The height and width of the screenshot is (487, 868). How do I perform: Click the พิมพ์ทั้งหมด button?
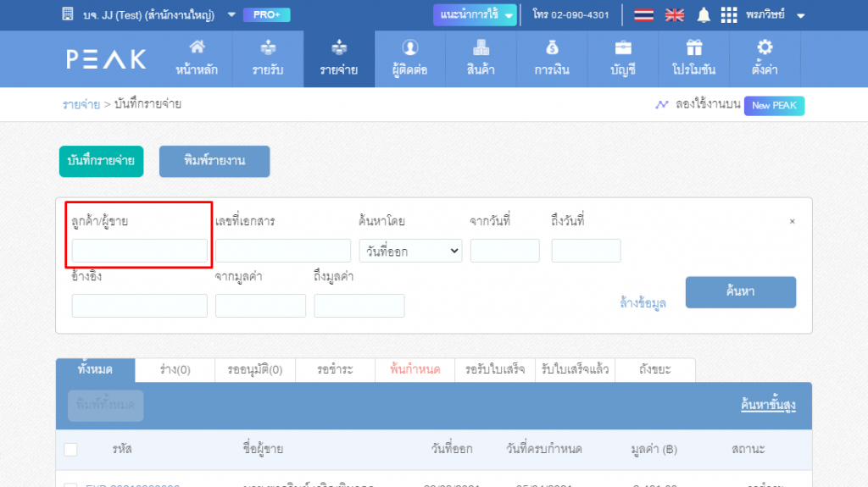[106, 406]
